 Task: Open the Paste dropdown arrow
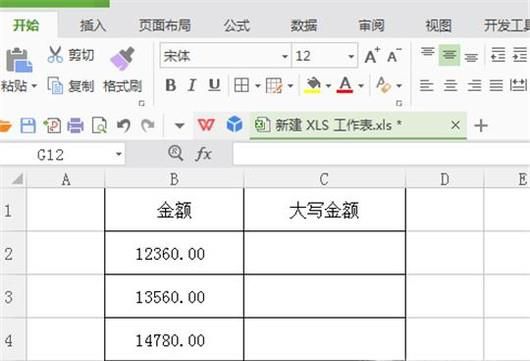tap(34, 86)
